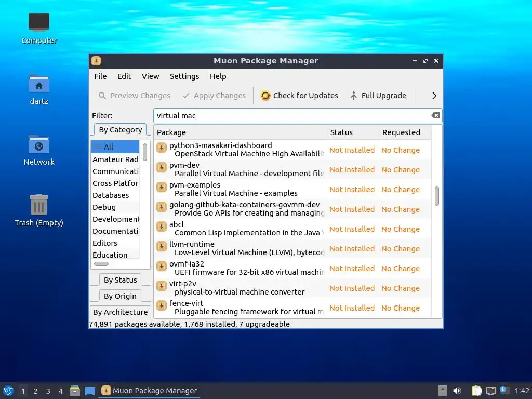Open the application launcher menu in the panel
The image size is (532, 399).
[x=8, y=391]
